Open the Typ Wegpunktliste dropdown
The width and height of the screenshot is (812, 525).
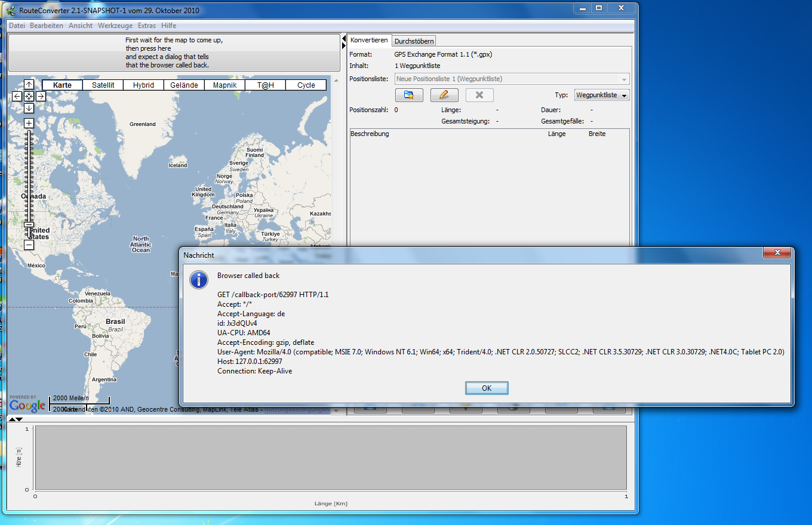[x=602, y=95]
